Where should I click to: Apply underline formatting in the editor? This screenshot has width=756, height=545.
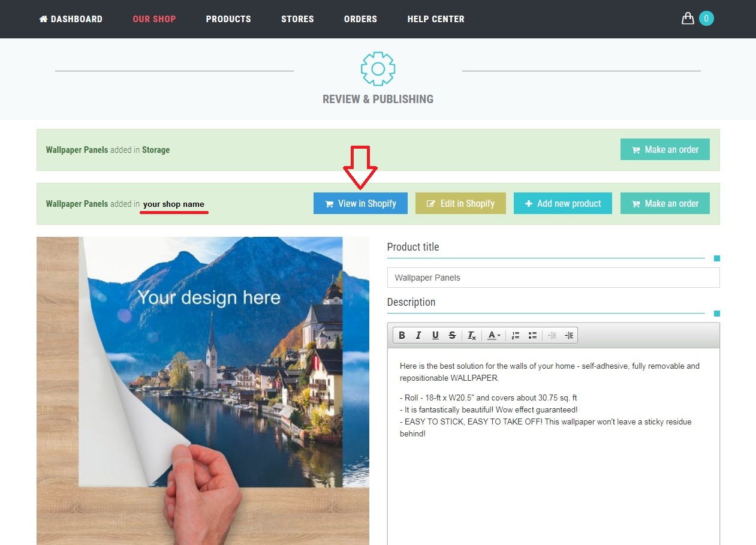pos(435,335)
